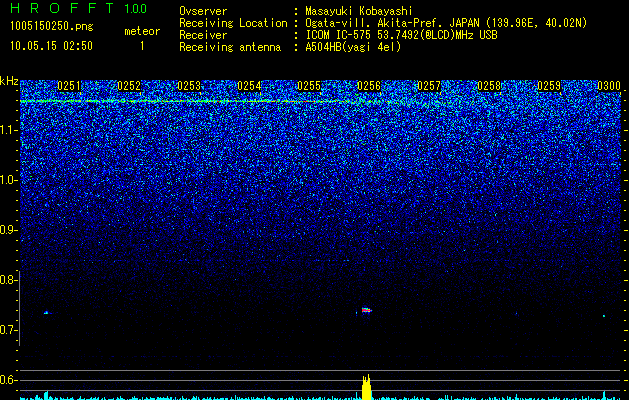Click the 0.8 kHz axis label
This screenshot has width=629, height=400.
[9, 280]
